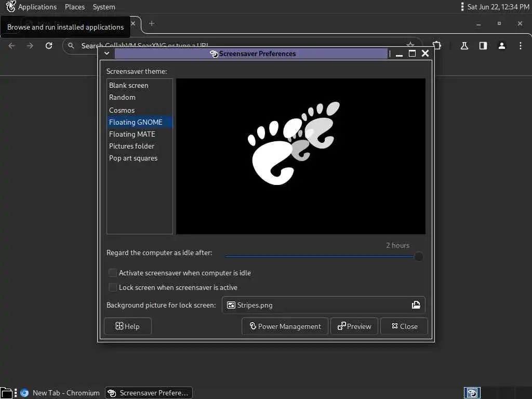Click the show desktop icon in bottom panel

pos(6,393)
